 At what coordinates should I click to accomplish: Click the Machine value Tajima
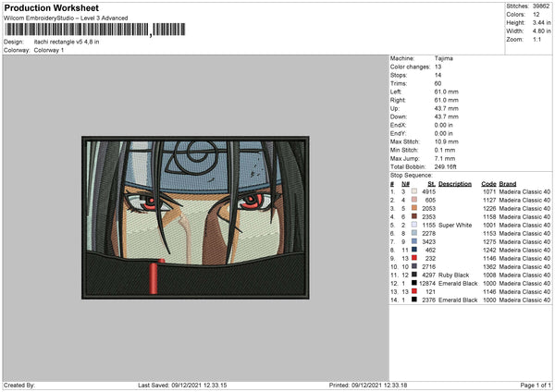pyautogui.click(x=444, y=58)
